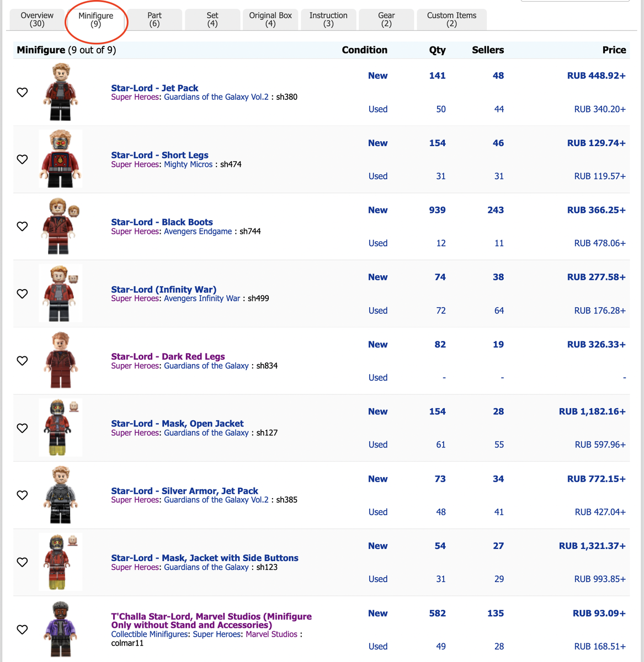Switch to the Set (4) tab
This screenshot has height=662, width=644.
(x=212, y=19)
